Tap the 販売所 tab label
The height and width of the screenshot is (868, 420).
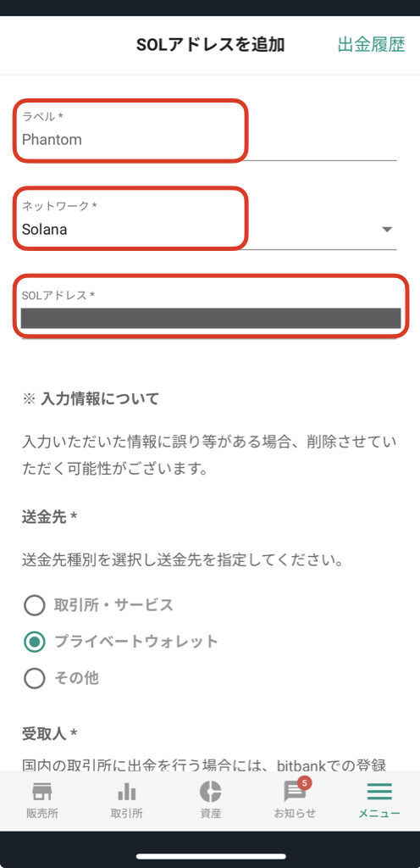(42, 813)
